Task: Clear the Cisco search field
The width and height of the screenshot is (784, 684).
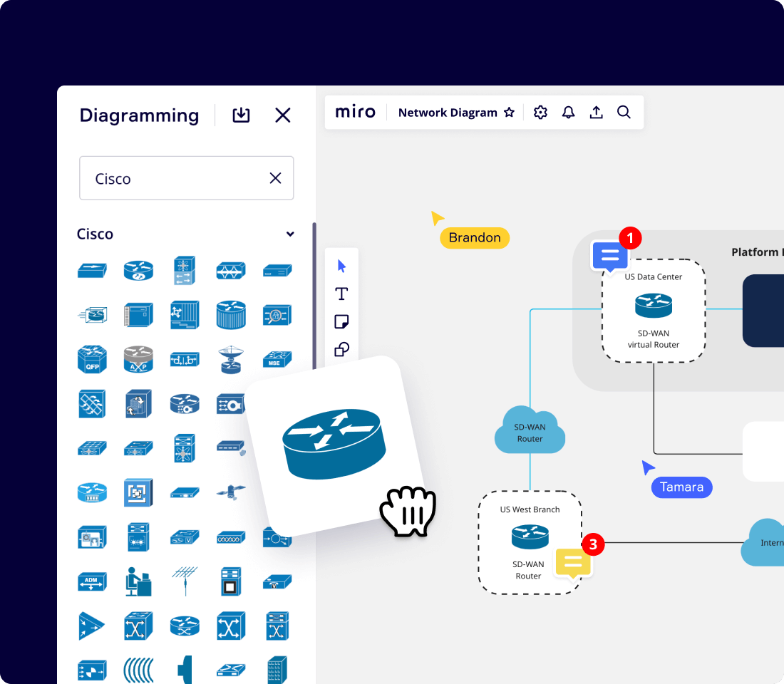Action: (275, 178)
